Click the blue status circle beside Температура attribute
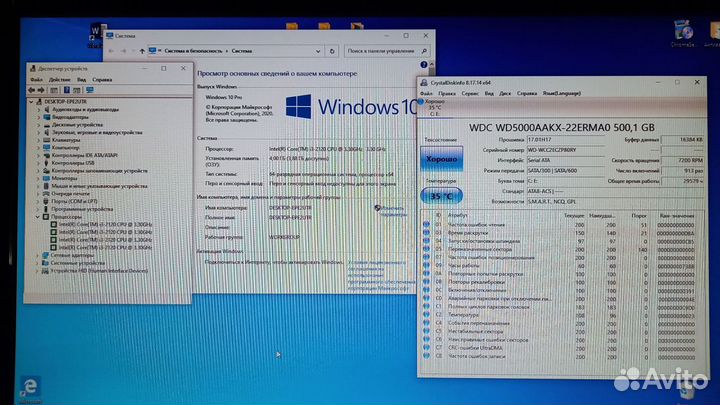 pos(427,313)
